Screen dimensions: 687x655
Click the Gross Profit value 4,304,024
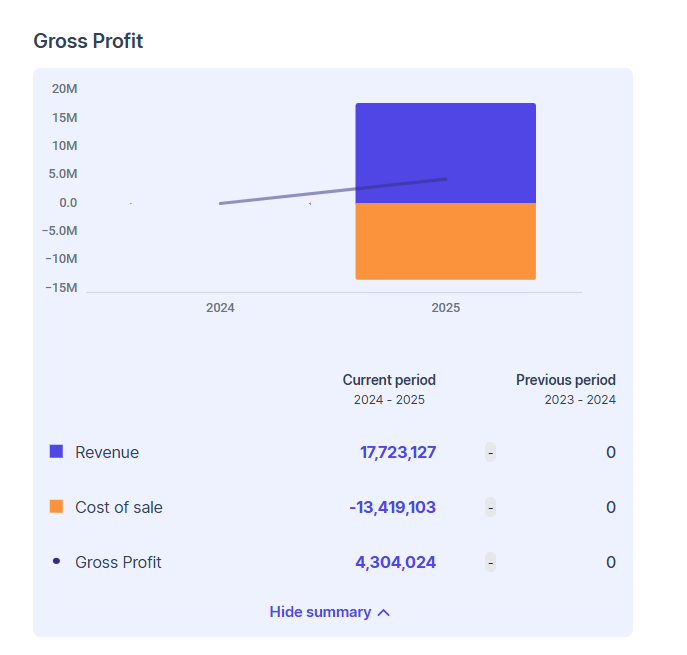(395, 562)
